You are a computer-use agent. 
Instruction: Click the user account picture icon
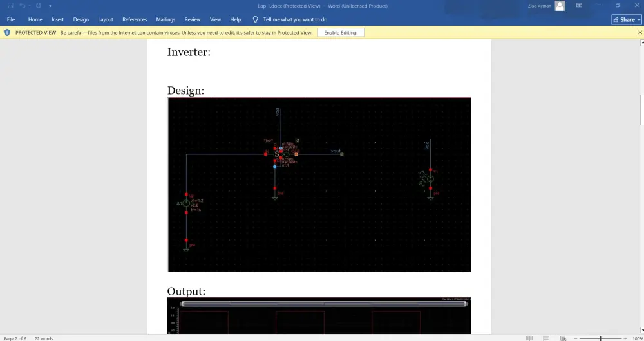[560, 6]
